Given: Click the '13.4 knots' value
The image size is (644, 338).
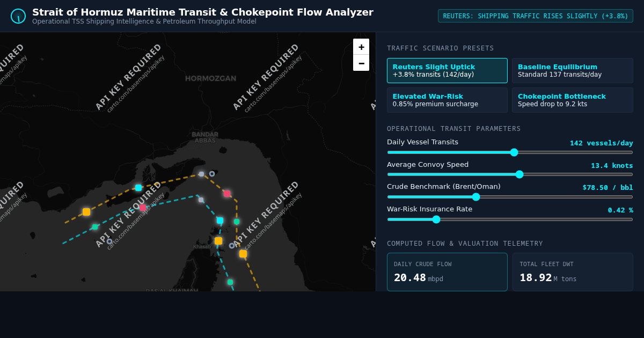Looking at the screenshot, I should click(x=612, y=166).
